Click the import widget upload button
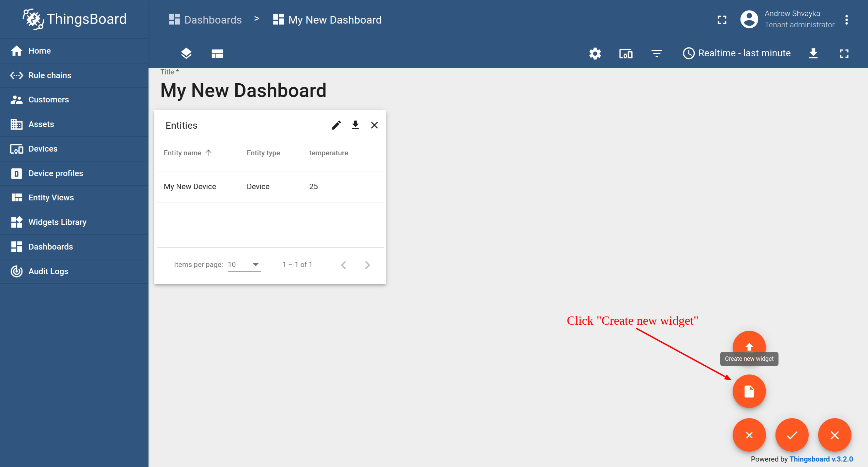The image size is (868, 467). click(749, 343)
